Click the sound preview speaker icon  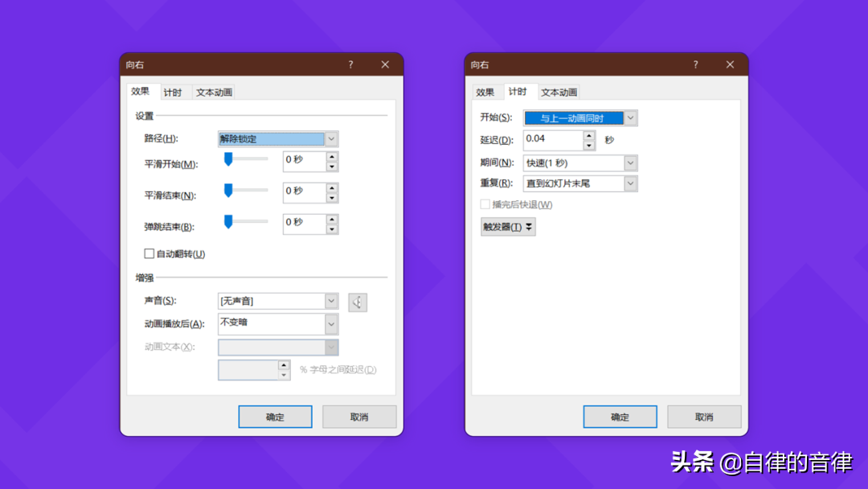(x=358, y=302)
